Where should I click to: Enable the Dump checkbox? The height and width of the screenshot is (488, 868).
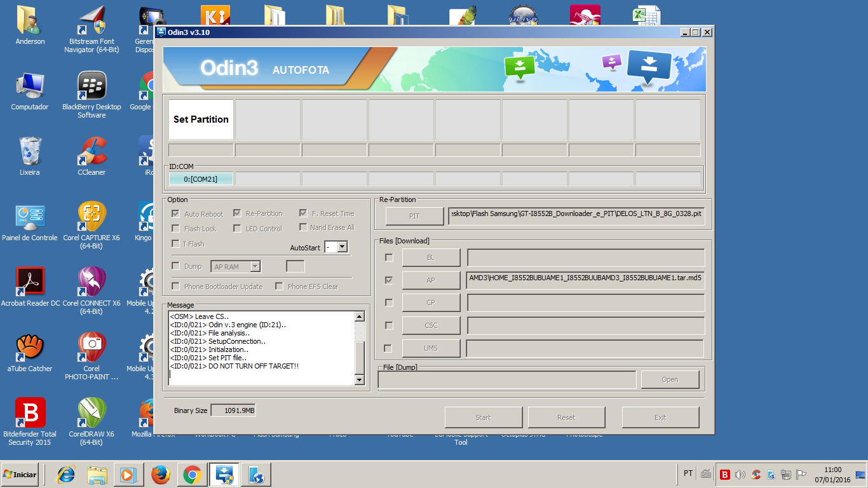click(176, 266)
